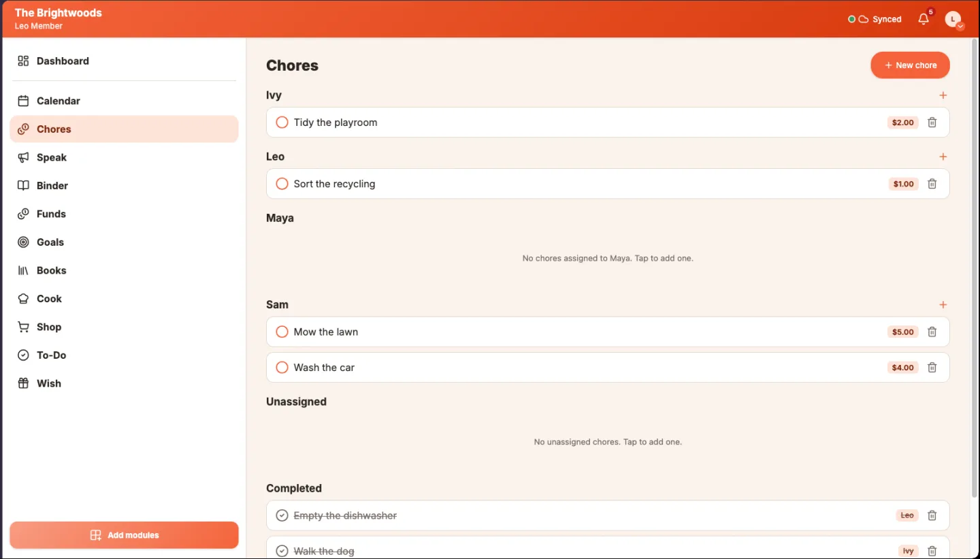Delete the completed Empty the dishwasher chore
Image resolution: width=980 pixels, height=559 pixels.
[932, 516]
